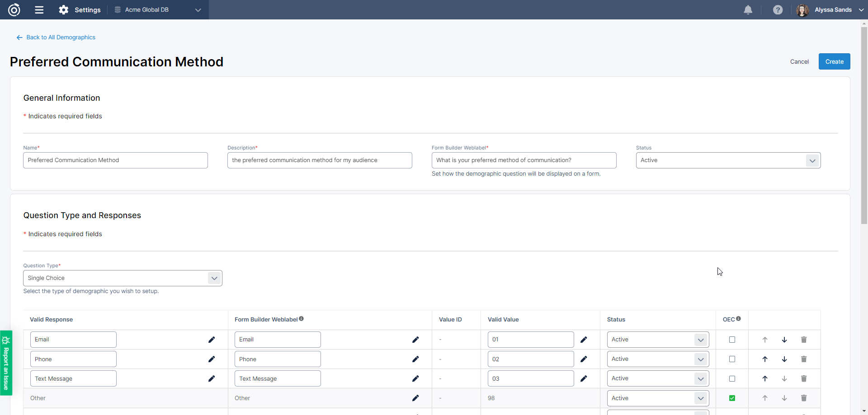
Task: Open the Settings menu item
Action: [80, 10]
